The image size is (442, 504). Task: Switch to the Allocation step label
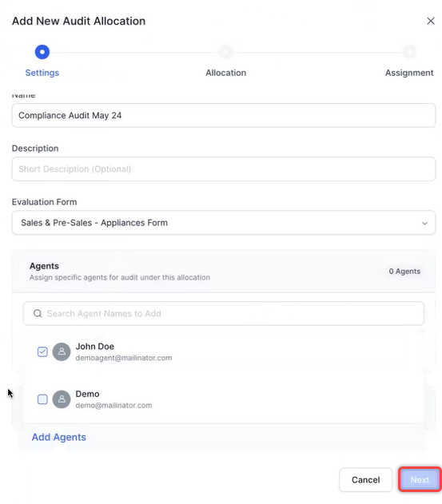(x=226, y=73)
